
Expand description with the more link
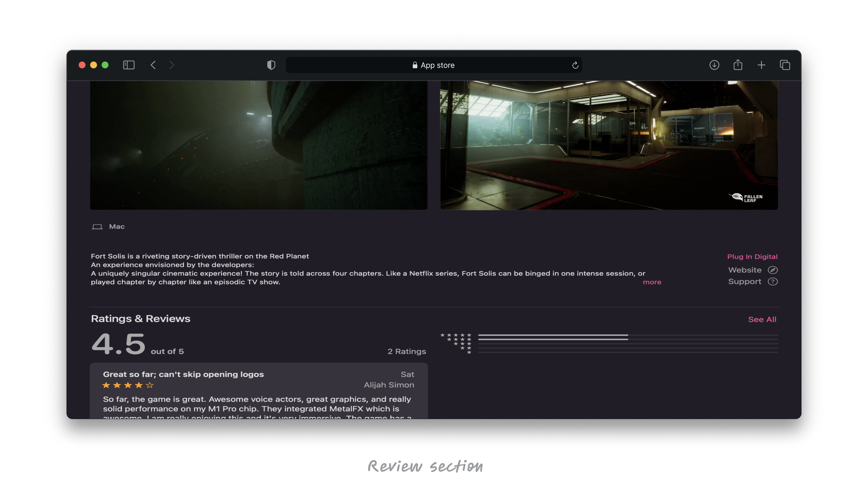point(652,282)
